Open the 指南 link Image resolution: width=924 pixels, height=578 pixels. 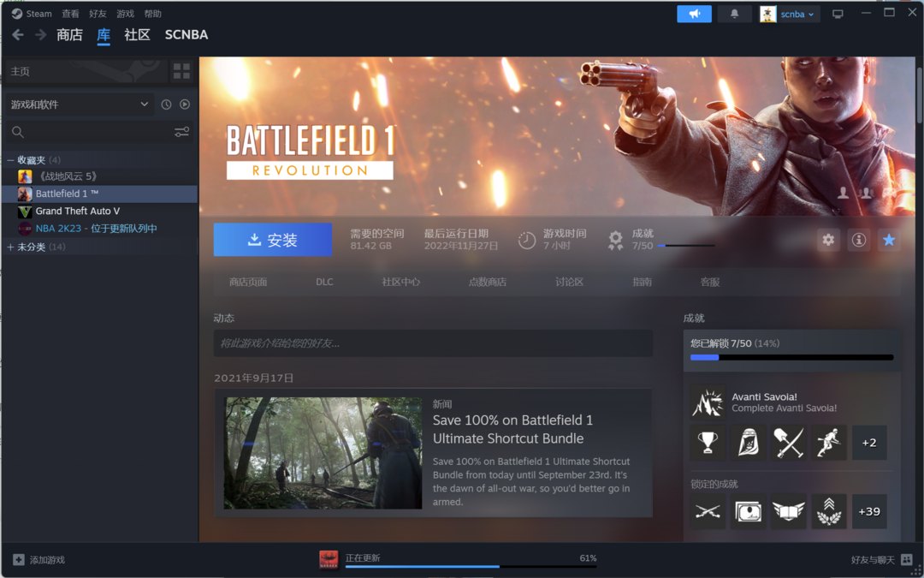tap(642, 282)
